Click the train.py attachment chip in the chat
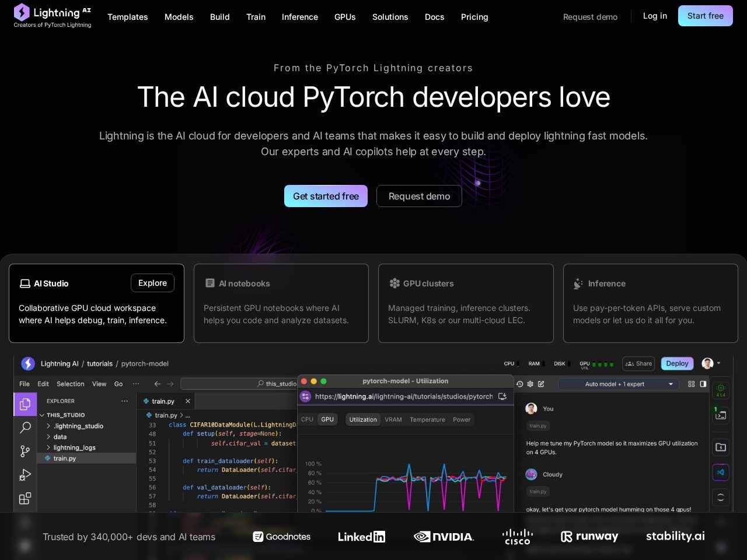747x560 pixels. pos(538,426)
